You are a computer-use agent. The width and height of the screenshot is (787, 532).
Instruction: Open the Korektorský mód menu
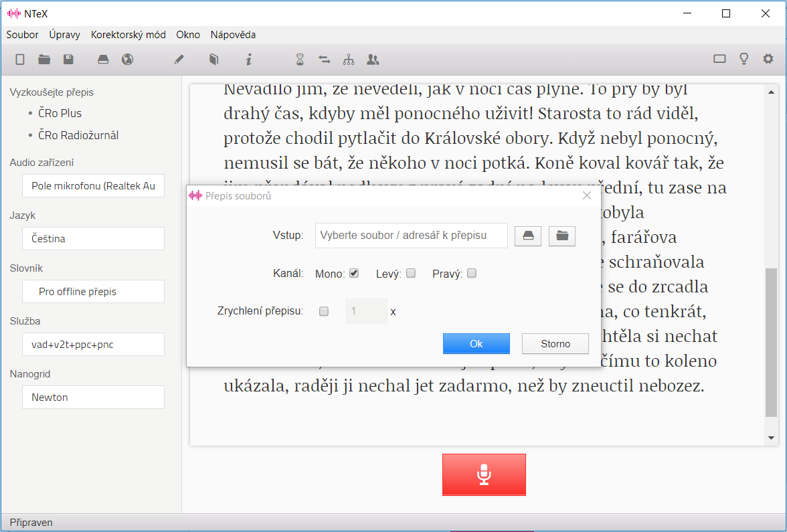[128, 35]
